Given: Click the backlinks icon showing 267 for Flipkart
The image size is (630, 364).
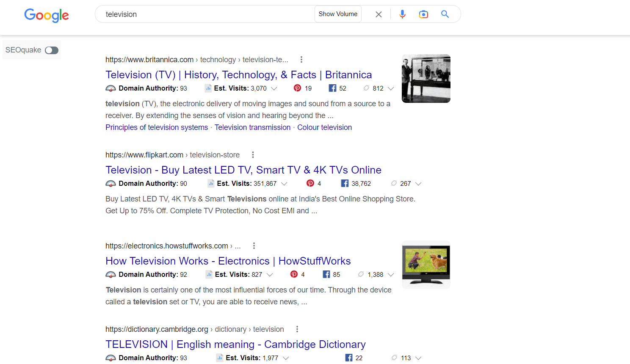Looking at the screenshot, I should point(394,183).
